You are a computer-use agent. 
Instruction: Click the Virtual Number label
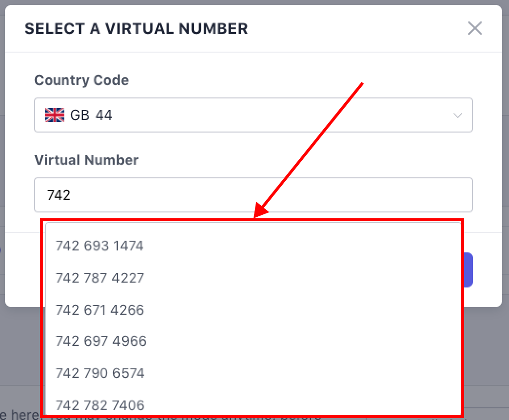coord(86,159)
